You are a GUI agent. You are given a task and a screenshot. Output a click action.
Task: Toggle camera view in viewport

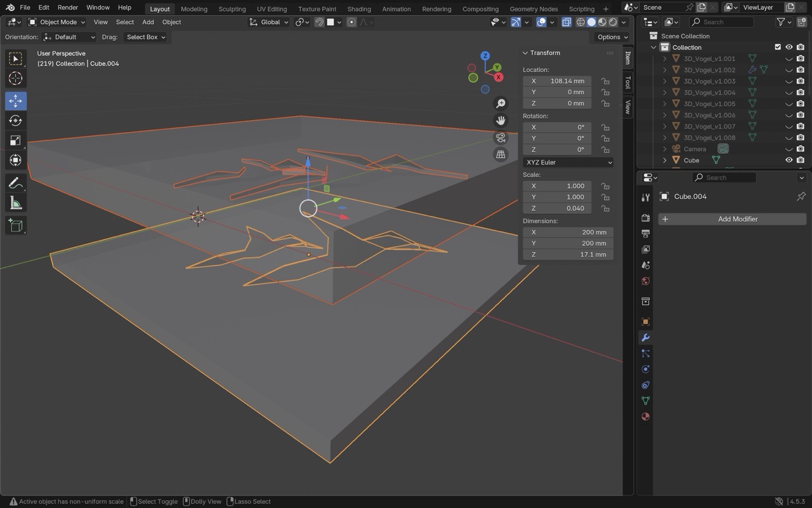(501, 138)
